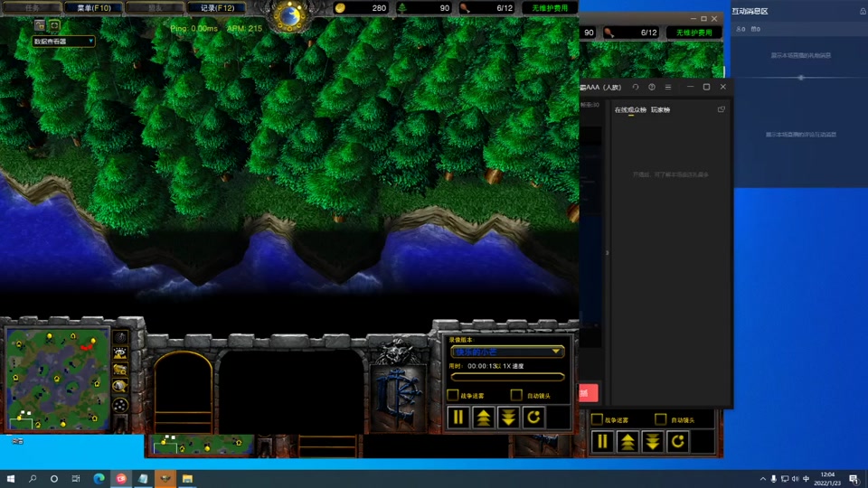The height and width of the screenshot is (488, 868).
Task: Click the first small icon above 数据查看器
Action: (39, 25)
